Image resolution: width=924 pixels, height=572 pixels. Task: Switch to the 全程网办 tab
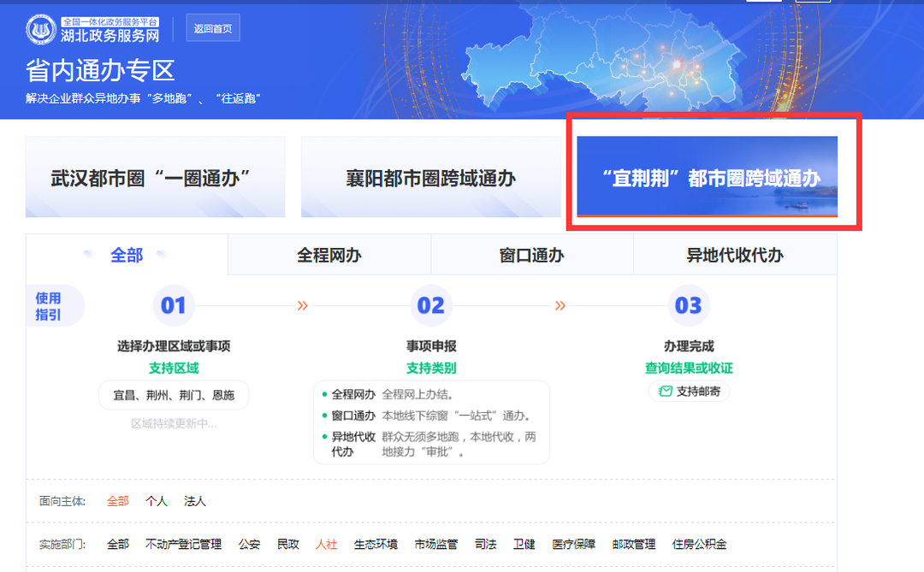329,255
